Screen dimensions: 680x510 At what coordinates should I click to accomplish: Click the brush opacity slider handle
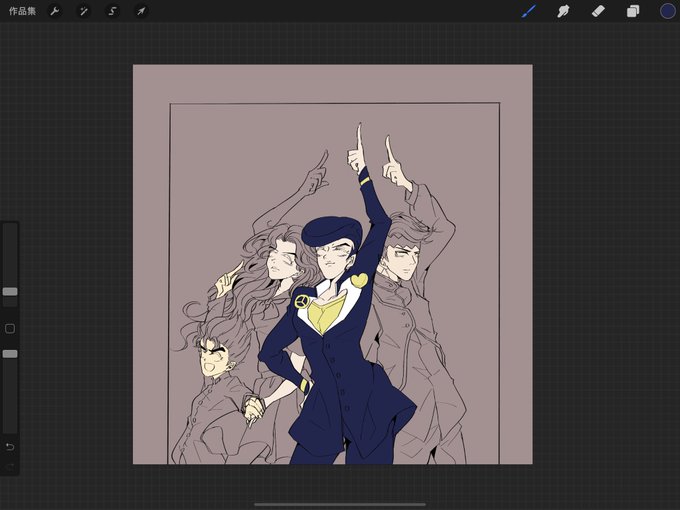coord(10,354)
